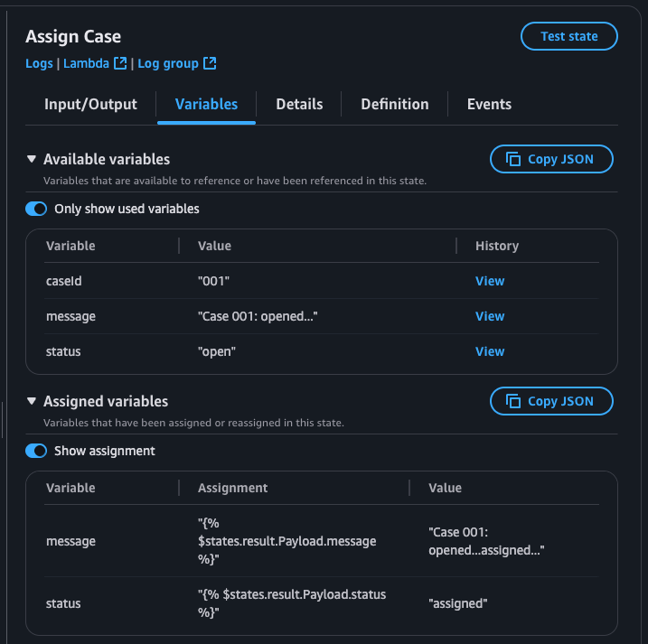Click the status assignment expression
This screenshot has width=648, height=644.
coord(292,603)
